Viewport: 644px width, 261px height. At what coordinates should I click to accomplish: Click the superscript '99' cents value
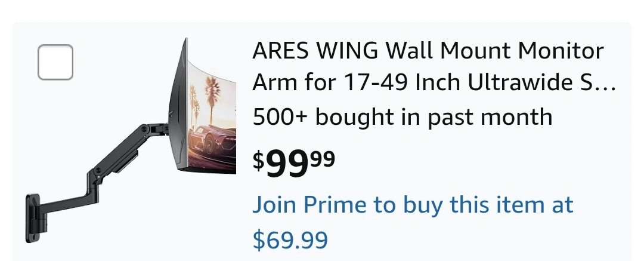(323, 159)
